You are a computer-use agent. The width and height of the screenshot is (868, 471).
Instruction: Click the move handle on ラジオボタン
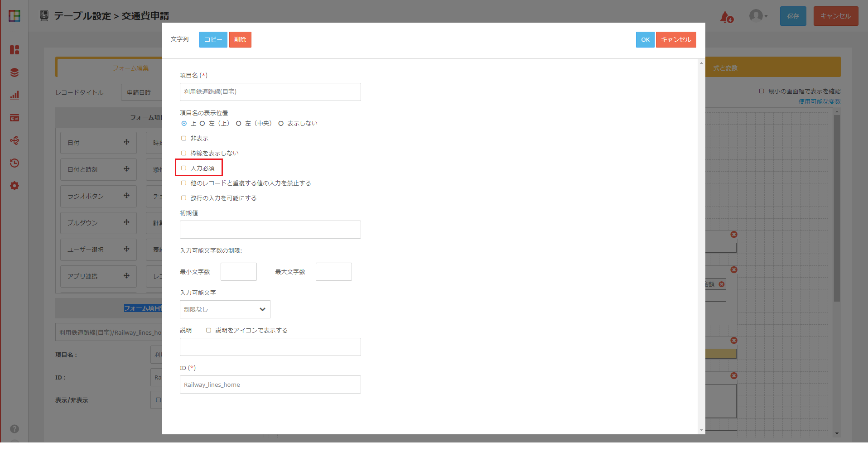pos(126,196)
